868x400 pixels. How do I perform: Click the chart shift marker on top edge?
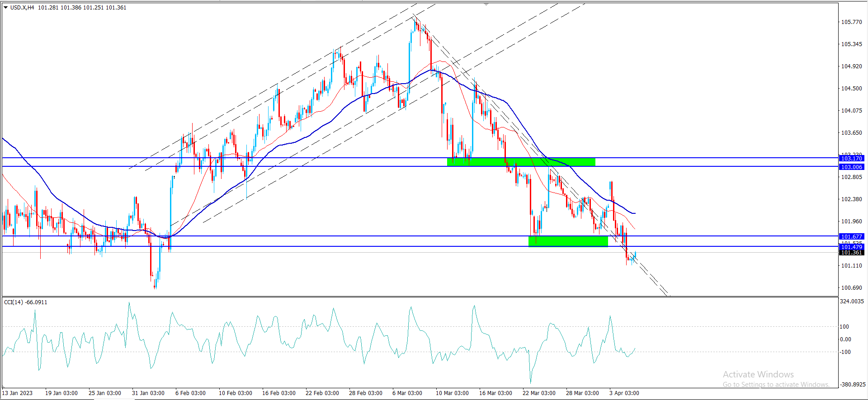(486, 4)
